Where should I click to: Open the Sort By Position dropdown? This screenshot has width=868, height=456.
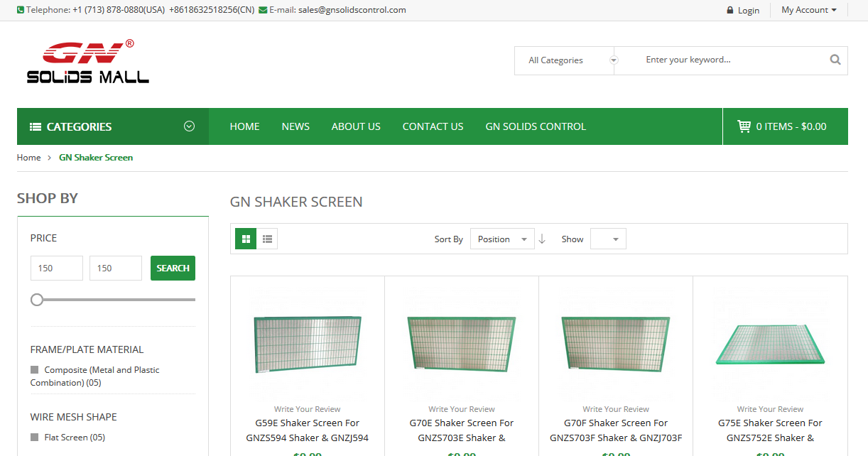click(503, 239)
